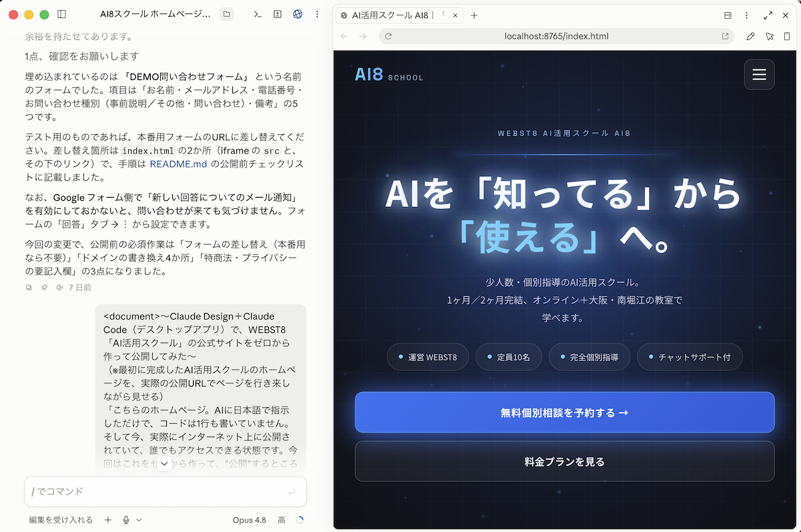Click the 7 日前 timestamp
The image size is (801, 532).
[x=80, y=288]
